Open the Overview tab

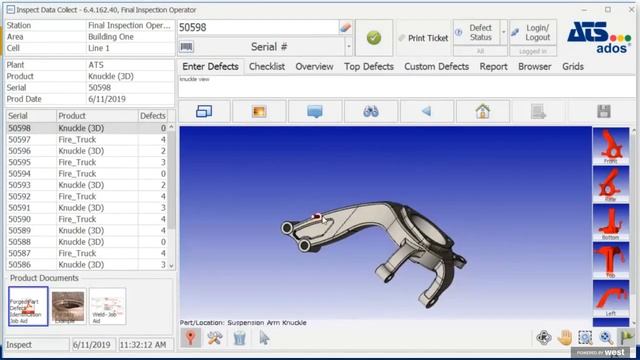314,67
